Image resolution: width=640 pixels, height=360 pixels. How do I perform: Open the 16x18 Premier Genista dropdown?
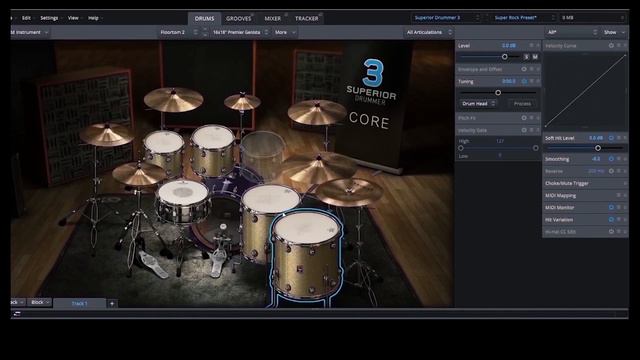[240, 32]
